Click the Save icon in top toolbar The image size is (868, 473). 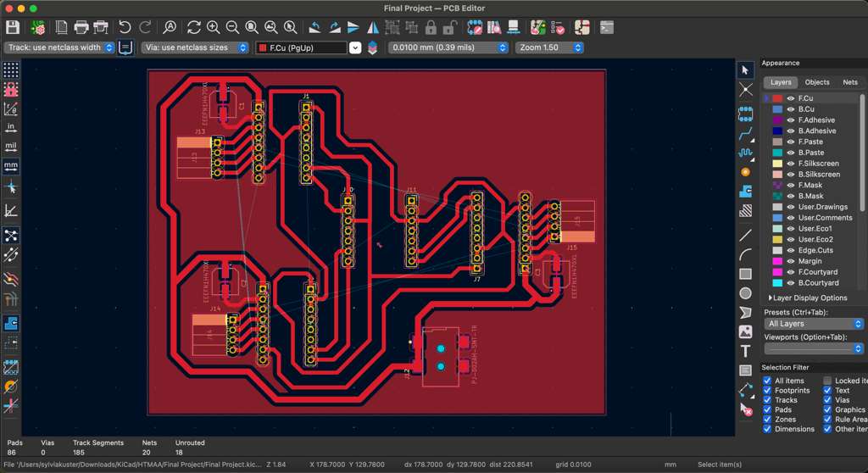(x=12, y=27)
